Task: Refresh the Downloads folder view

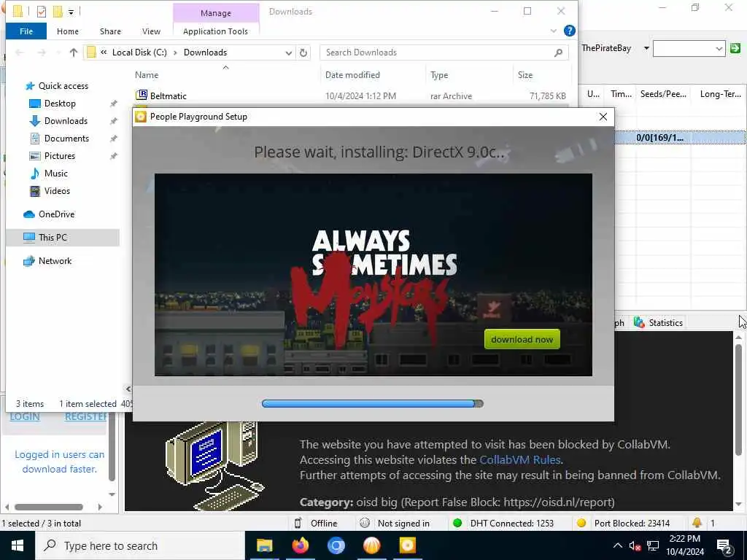Action: pyautogui.click(x=303, y=52)
